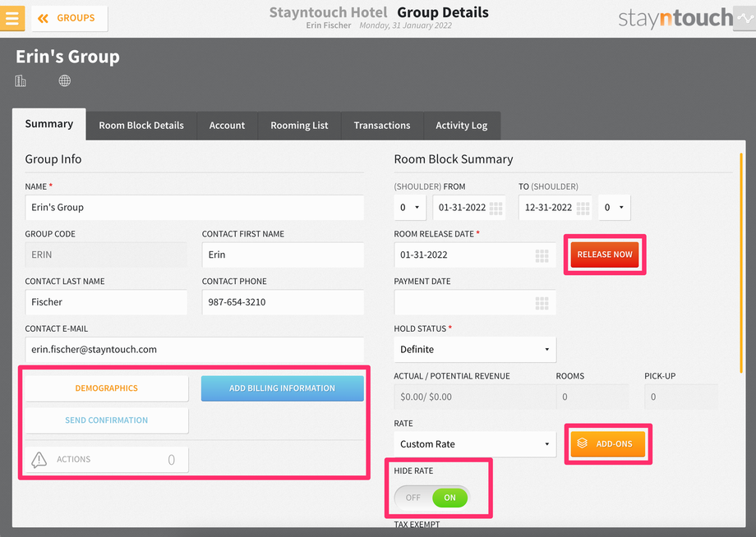Open the Add-Ons button

(607, 443)
